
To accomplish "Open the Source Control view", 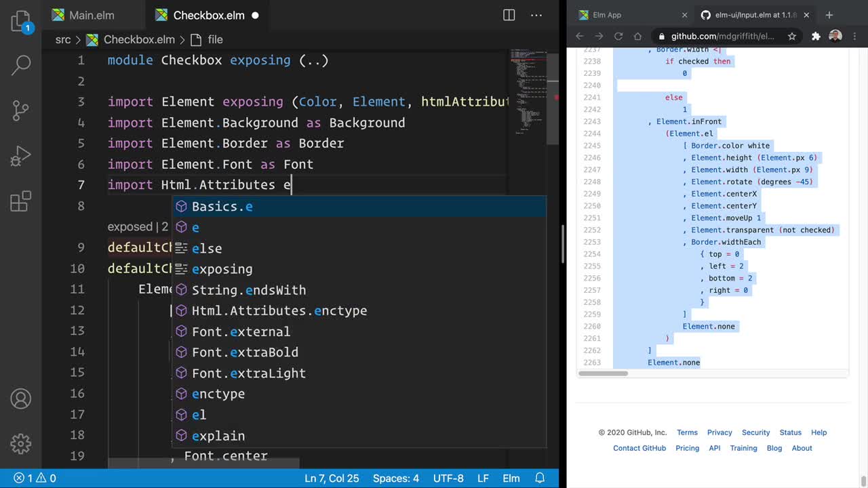I will click(x=21, y=110).
